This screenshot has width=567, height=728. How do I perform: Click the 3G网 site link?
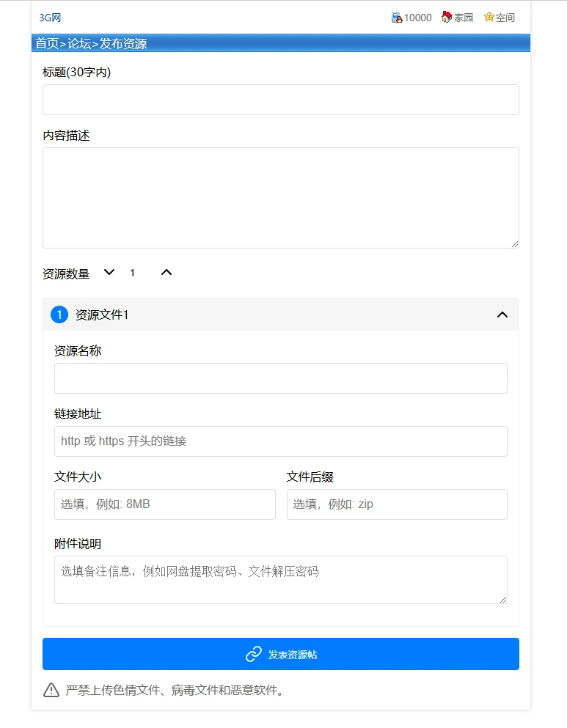click(50, 18)
